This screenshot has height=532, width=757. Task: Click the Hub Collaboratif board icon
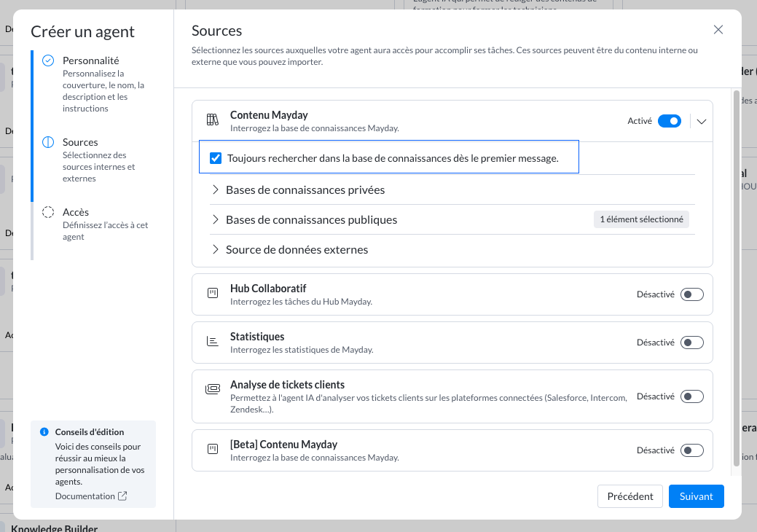pos(212,294)
